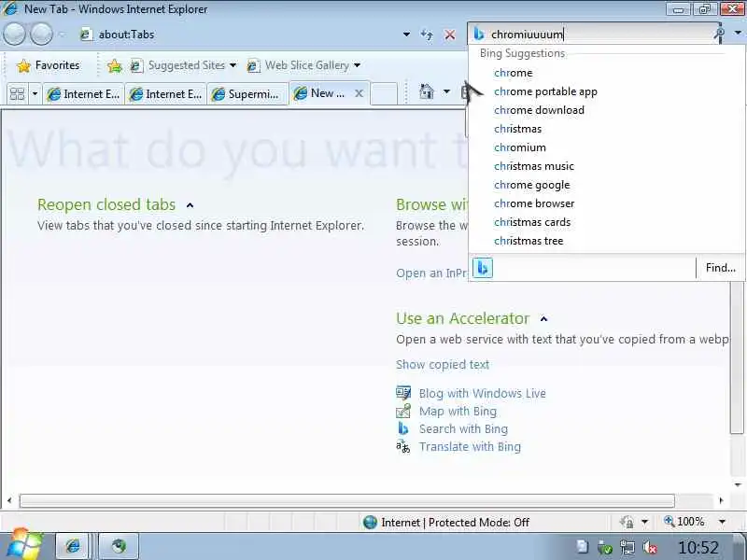
Task: Click the Quick Tabs grid icon
Action: click(17, 94)
